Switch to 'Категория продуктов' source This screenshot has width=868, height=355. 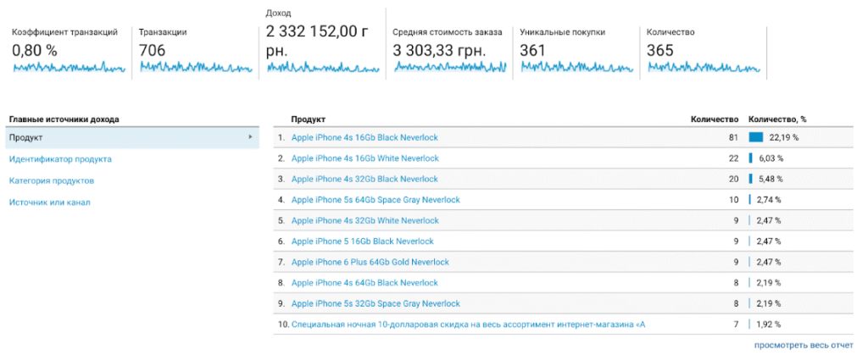coord(51,180)
